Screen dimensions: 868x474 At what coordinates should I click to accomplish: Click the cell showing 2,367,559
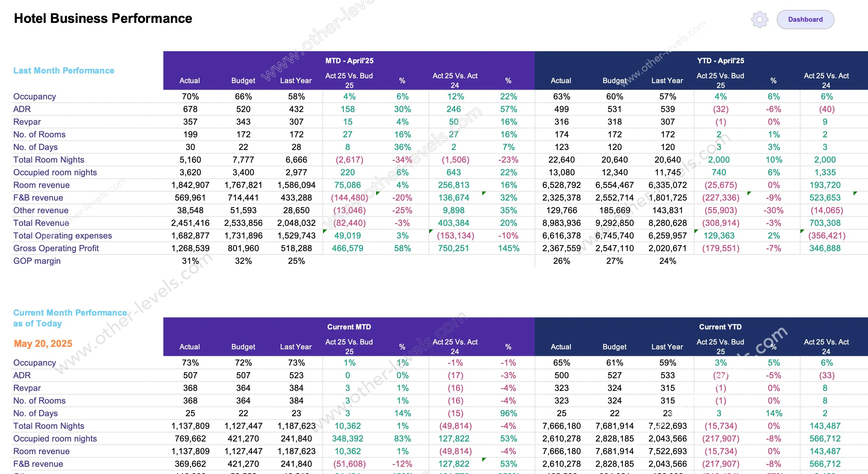tap(561, 248)
